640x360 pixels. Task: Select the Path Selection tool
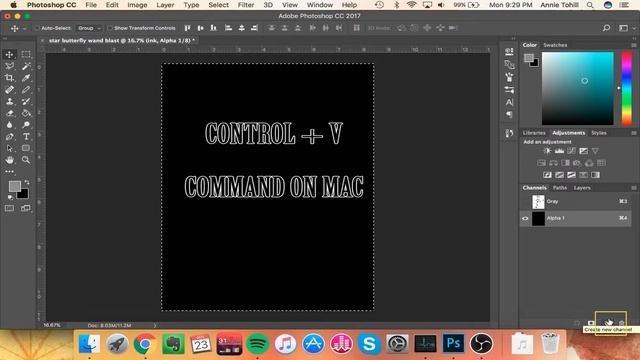[x=9, y=148]
